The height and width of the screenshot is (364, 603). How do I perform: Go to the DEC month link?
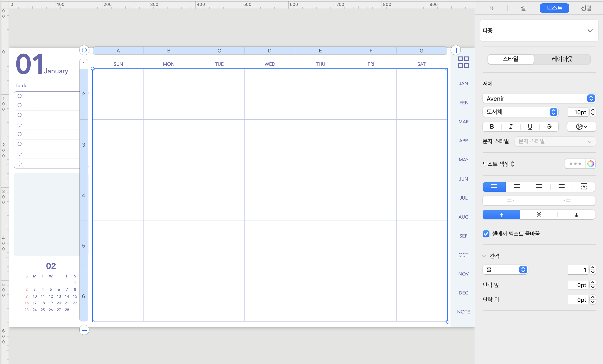point(463,293)
